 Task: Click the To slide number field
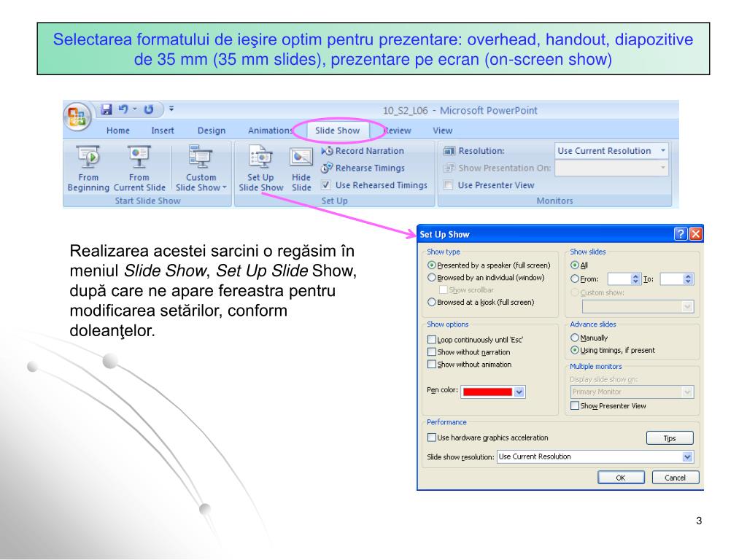click(671, 279)
